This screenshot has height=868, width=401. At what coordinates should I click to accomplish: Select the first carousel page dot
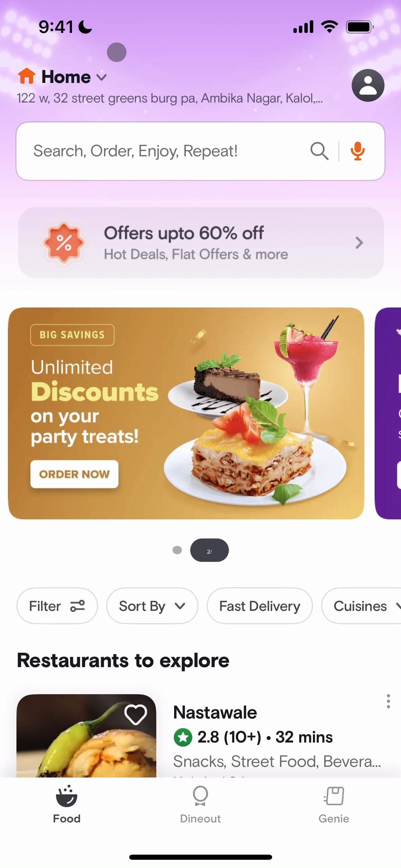pyautogui.click(x=177, y=550)
